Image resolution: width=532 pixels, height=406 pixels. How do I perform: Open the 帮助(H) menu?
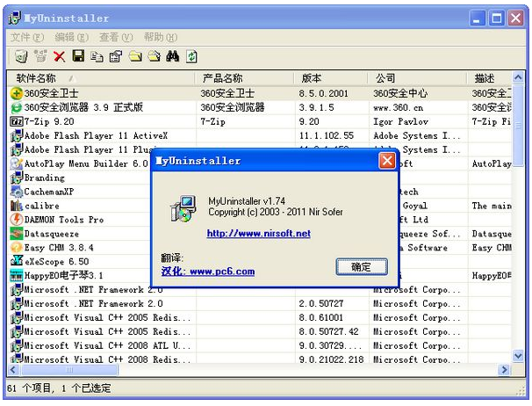point(161,37)
